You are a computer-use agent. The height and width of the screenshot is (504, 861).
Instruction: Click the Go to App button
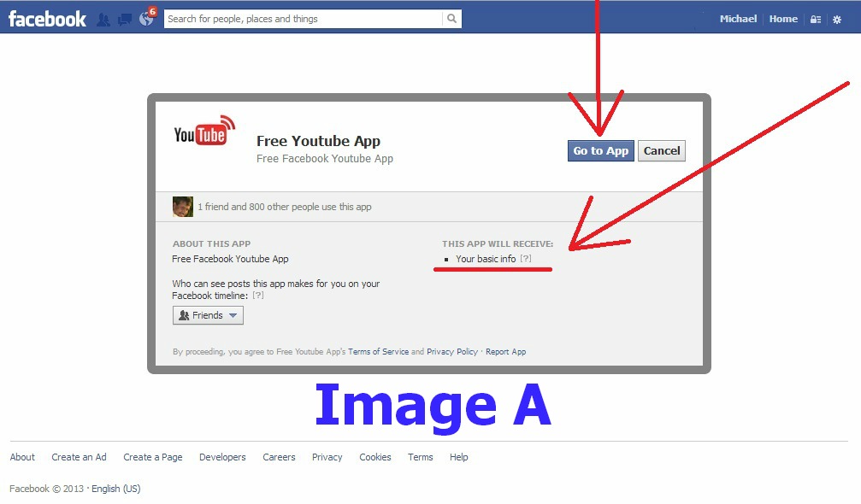coord(601,151)
